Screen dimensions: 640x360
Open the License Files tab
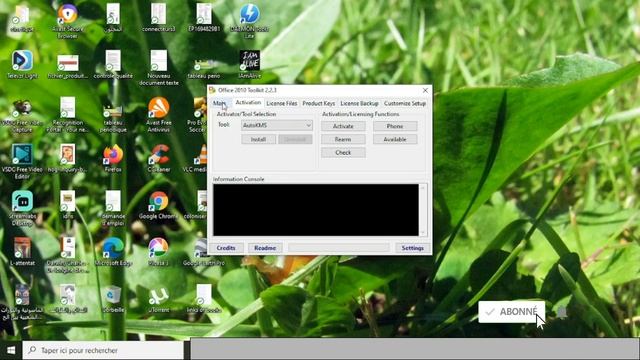click(x=282, y=104)
